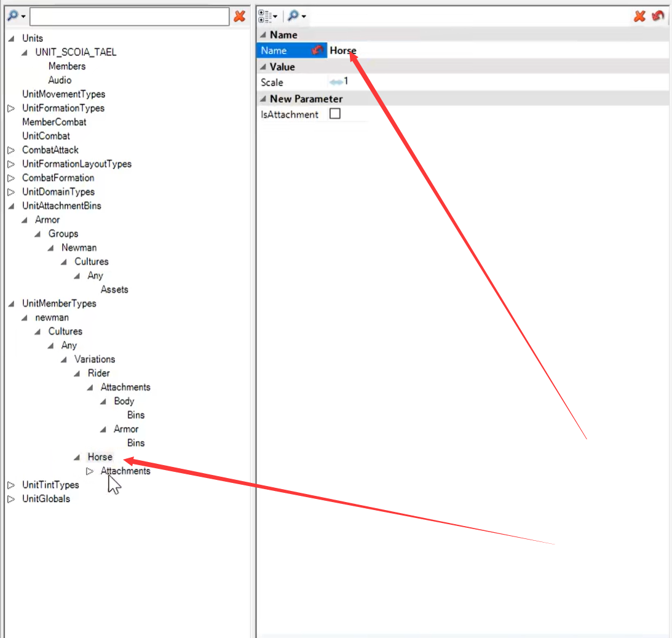
Task: Select the Body attachment tree item
Action: pos(124,401)
